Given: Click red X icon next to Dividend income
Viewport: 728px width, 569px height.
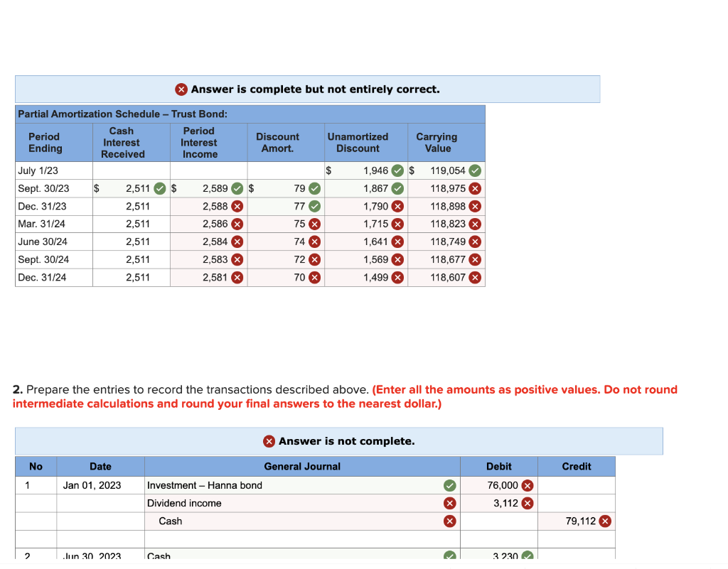Looking at the screenshot, I should (x=449, y=503).
